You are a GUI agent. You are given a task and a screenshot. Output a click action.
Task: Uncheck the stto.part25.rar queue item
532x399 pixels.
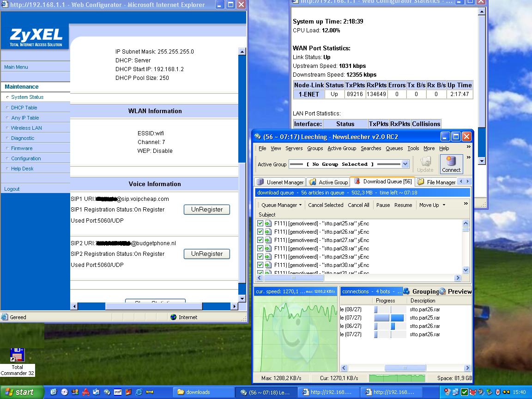pyautogui.click(x=260, y=223)
